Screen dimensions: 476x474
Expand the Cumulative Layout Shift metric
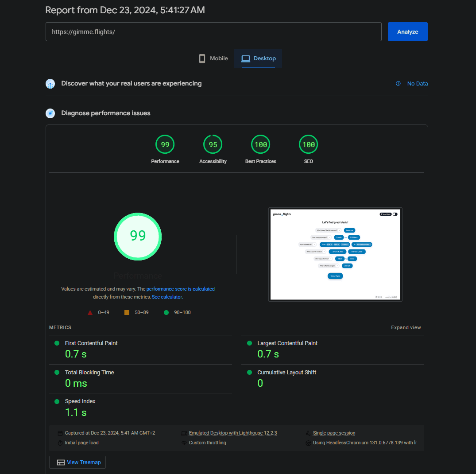286,373
